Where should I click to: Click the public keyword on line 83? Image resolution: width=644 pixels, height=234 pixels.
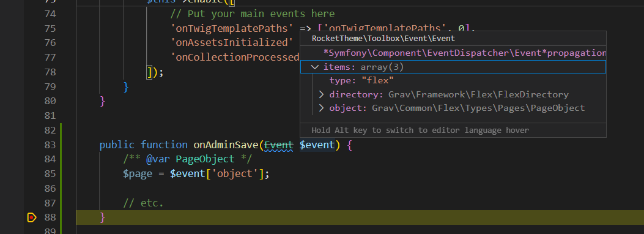tap(117, 145)
